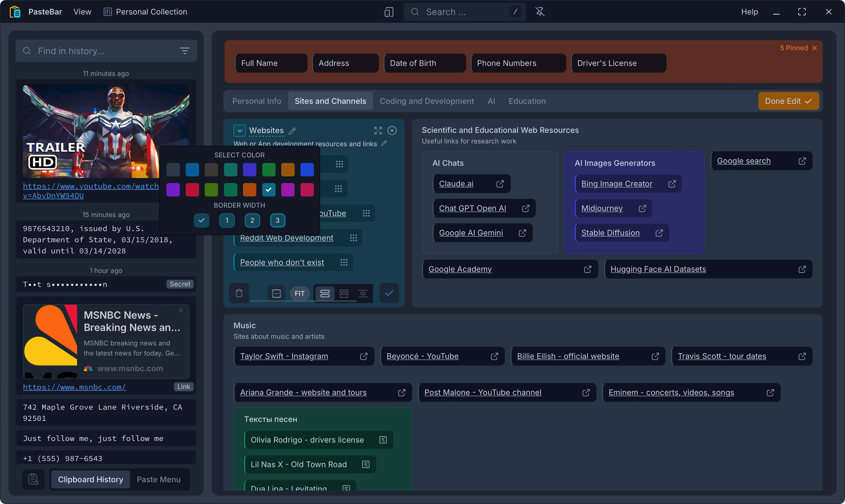
Task: Click drag handle beside Reddit Web Development
Action: tap(353, 238)
